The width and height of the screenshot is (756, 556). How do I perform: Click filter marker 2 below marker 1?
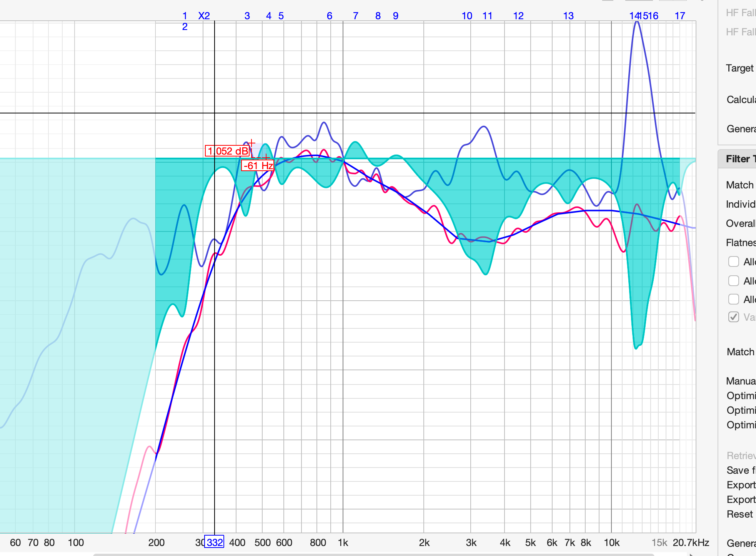[185, 27]
